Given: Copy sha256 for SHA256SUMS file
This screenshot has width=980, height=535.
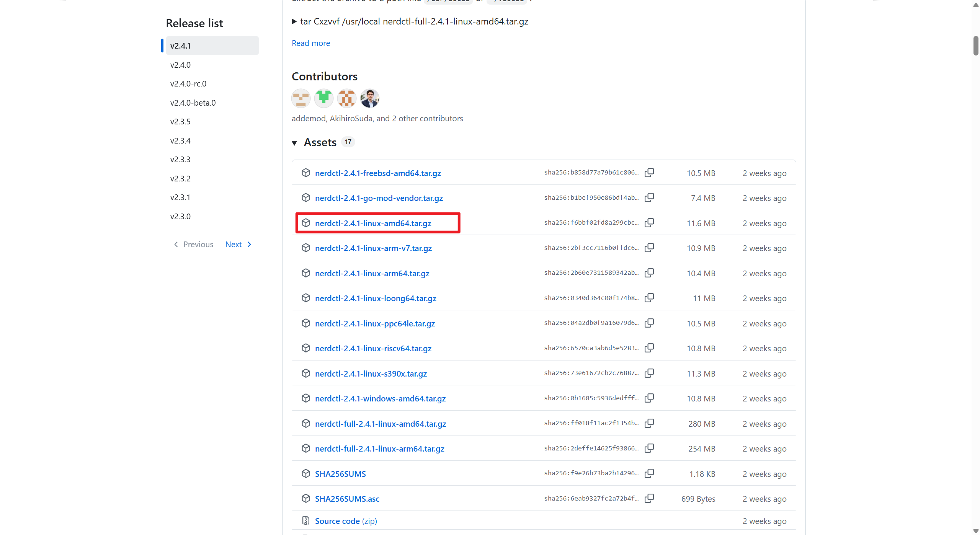Looking at the screenshot, I should click(x=649, y=473).
